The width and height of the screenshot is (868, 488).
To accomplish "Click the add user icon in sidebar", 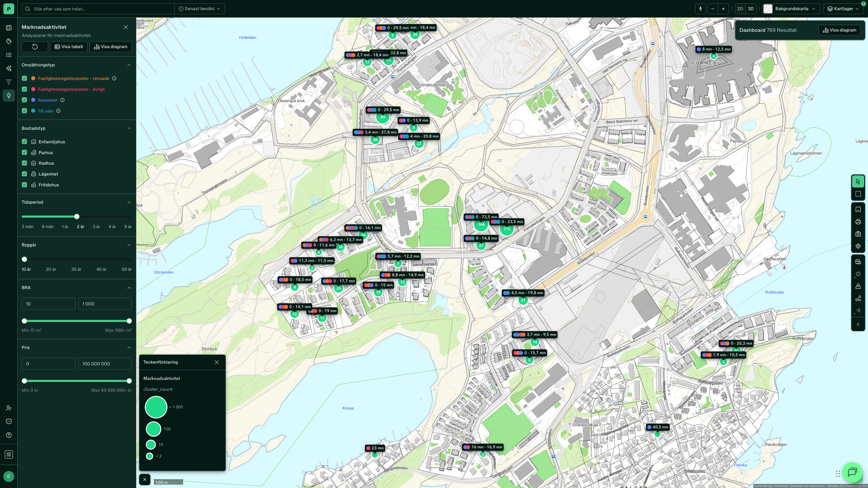I will pos(9,408).
